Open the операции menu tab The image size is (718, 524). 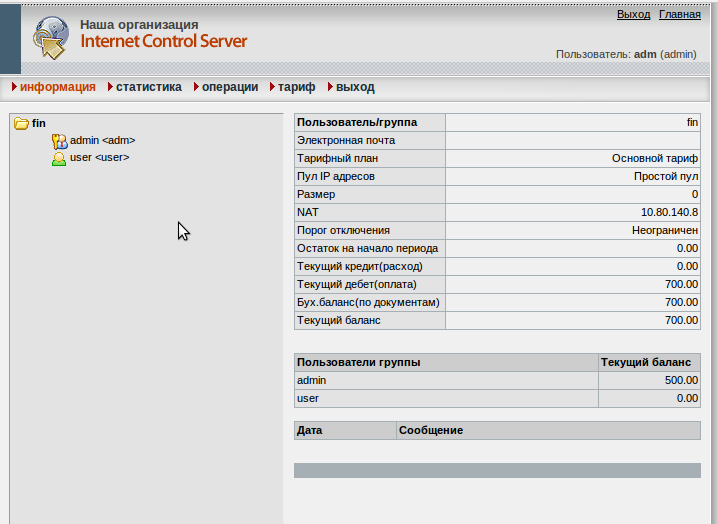[x=229, y=87]
